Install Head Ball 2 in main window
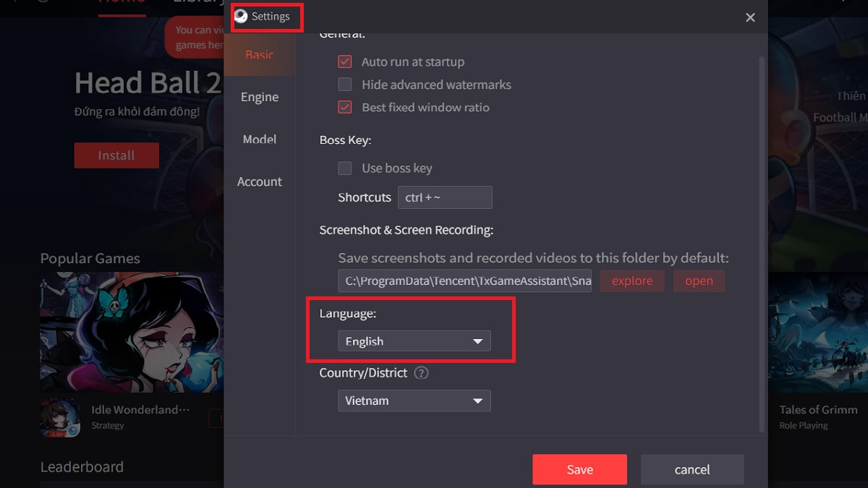Image resolution: width=868 pixels, height=488 pixels. (116, 155)
